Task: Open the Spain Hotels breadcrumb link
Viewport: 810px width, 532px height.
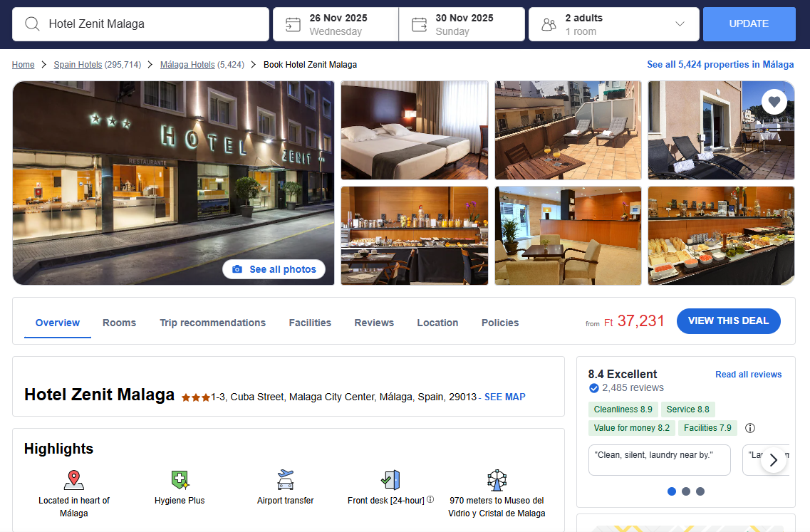Action: (x=78, y=65)
